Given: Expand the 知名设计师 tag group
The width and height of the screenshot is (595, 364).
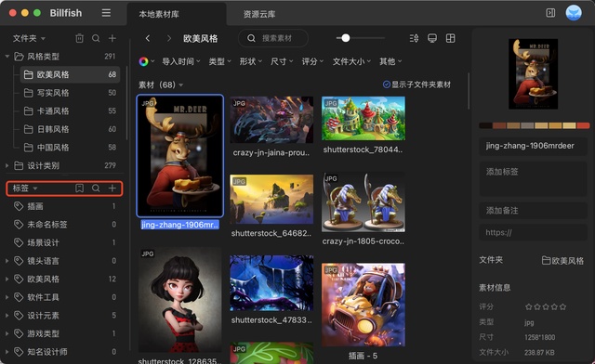Looking at the screenshot, I should pos(7,352).
